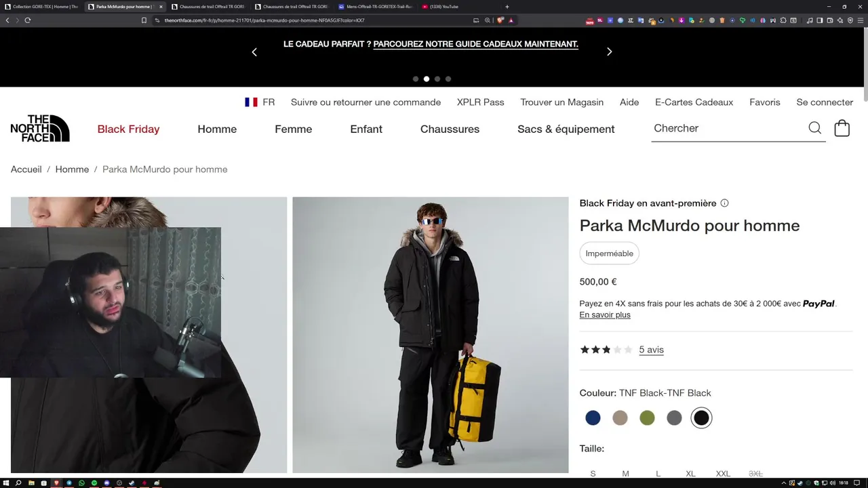Open Steam from the taskbar
The height and width of the screenshot is (488, 868).
coord(132,483)
